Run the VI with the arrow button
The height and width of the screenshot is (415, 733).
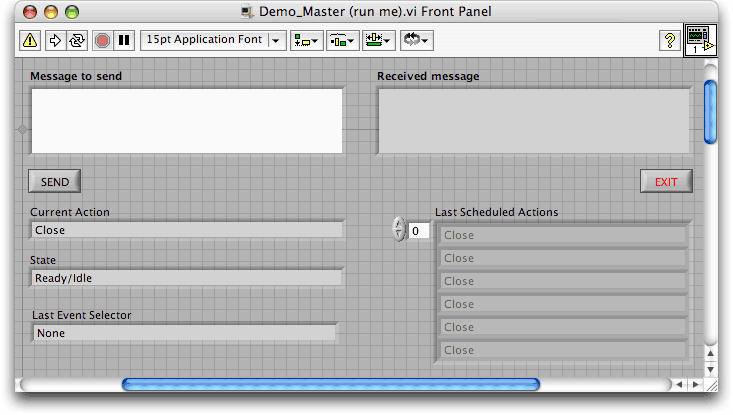55,40
